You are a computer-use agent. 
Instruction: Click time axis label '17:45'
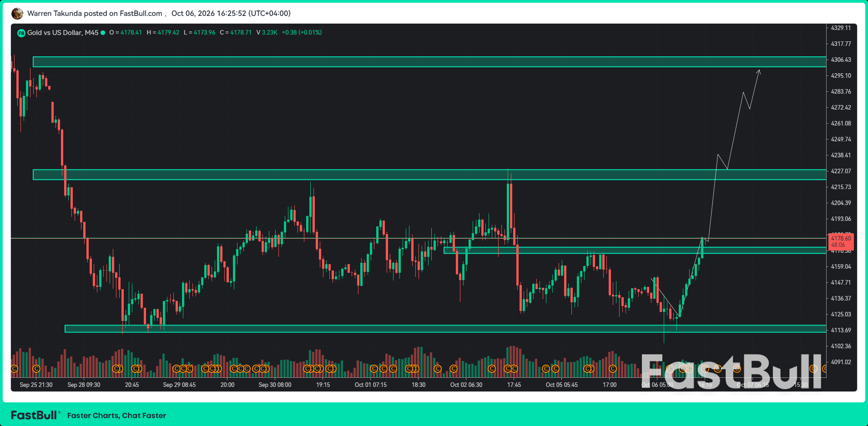[514, 385]
